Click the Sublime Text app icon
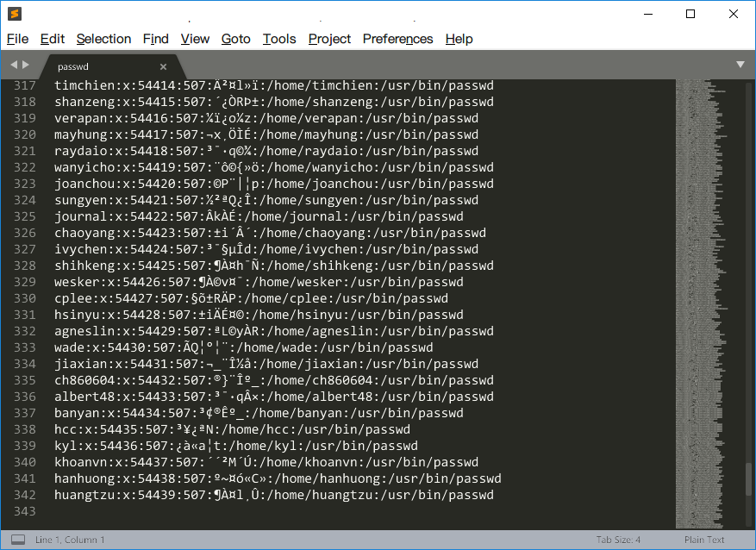The width and height of the screenshot is (756, 550). pos(15,14)
